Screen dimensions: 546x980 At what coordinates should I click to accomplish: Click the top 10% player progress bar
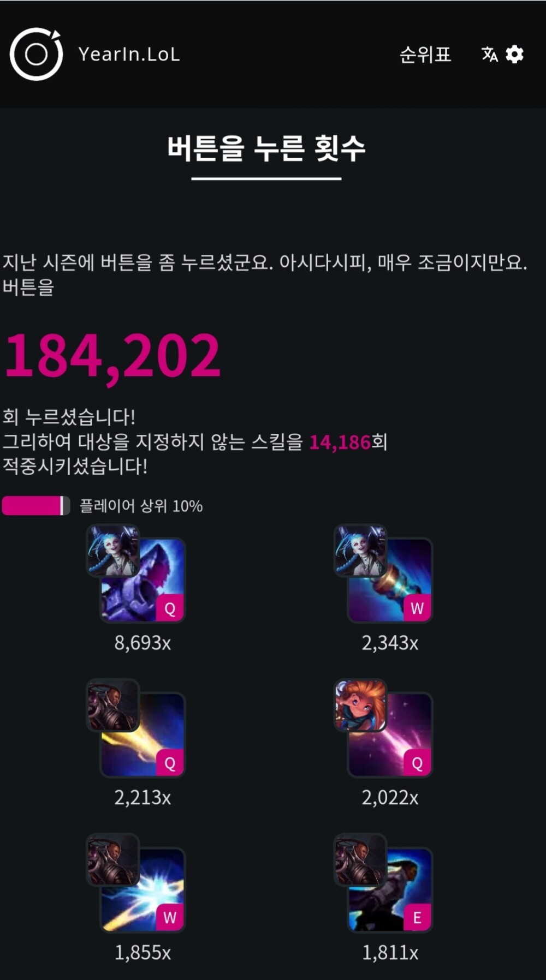[36, 506]
